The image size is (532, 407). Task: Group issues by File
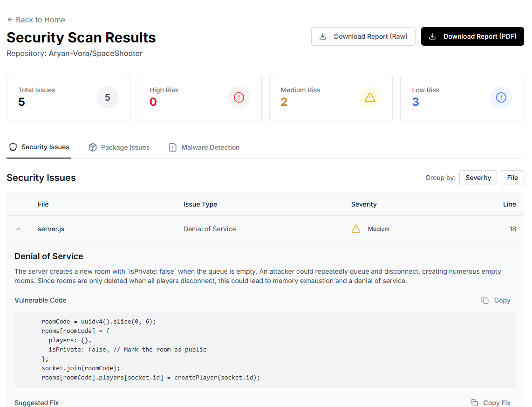pyautogui.click(x=512, y=178)
